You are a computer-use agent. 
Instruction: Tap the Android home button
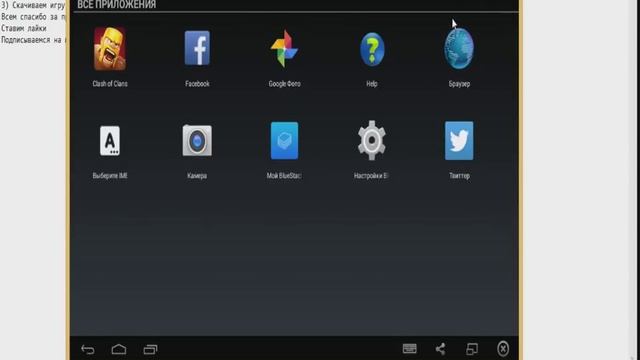[119, 349]
